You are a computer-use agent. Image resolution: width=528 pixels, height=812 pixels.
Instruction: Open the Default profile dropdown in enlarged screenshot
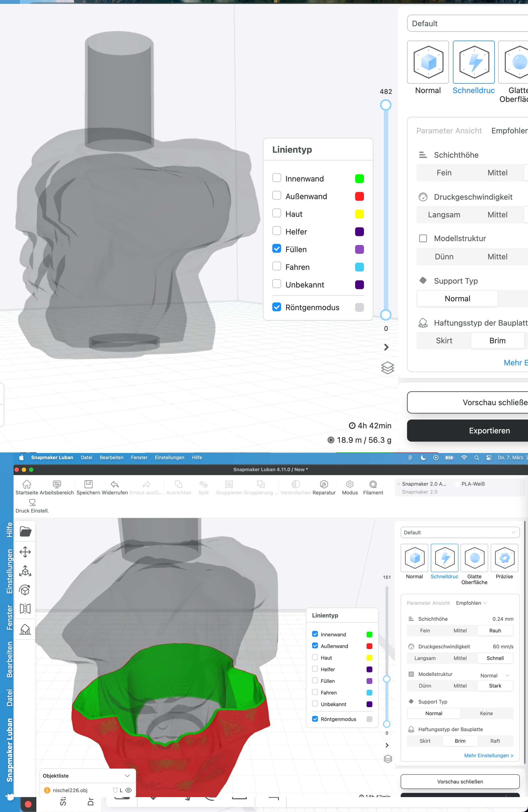[468, 23]
